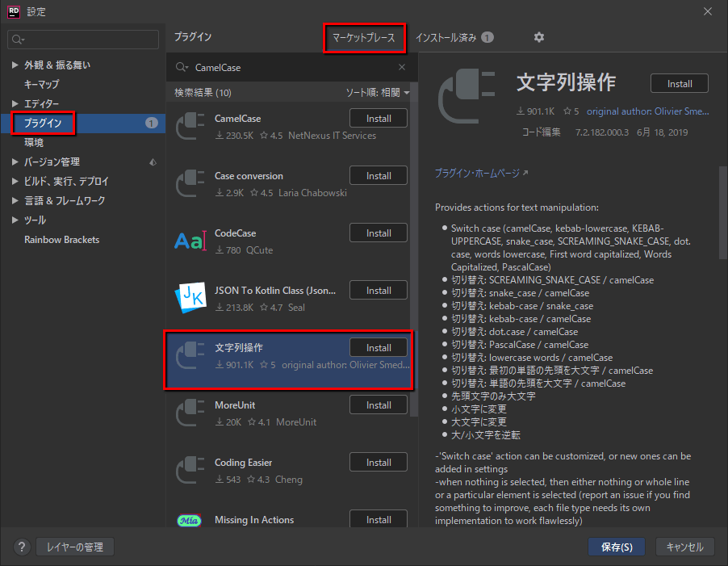Click the JSON To Kotlin Class icon

click(190, 298)
